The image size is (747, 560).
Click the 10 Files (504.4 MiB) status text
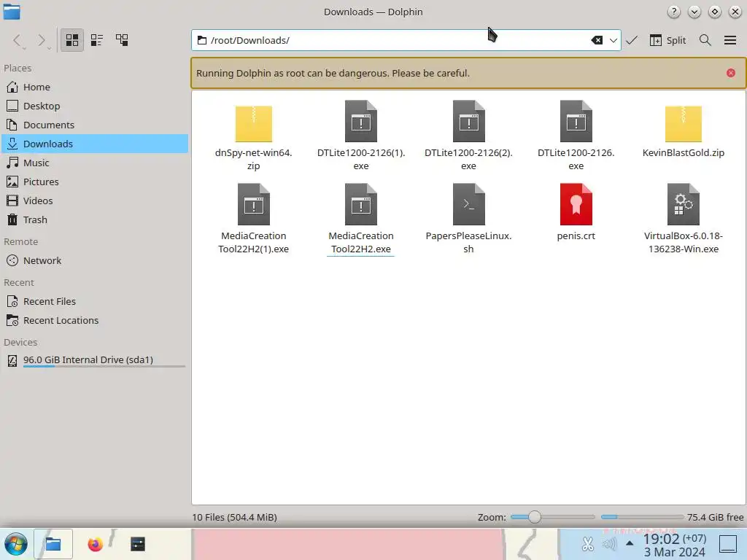point(234,518)
